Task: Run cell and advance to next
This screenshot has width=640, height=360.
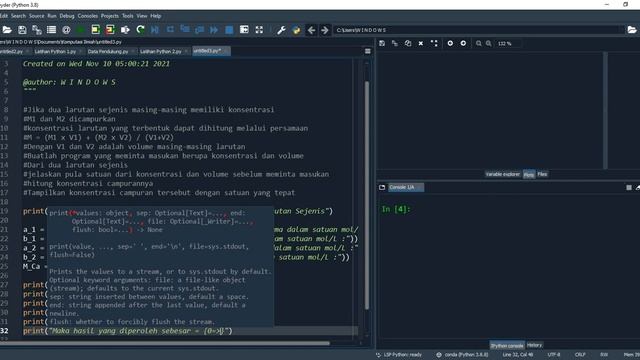Action: [110, 30]
